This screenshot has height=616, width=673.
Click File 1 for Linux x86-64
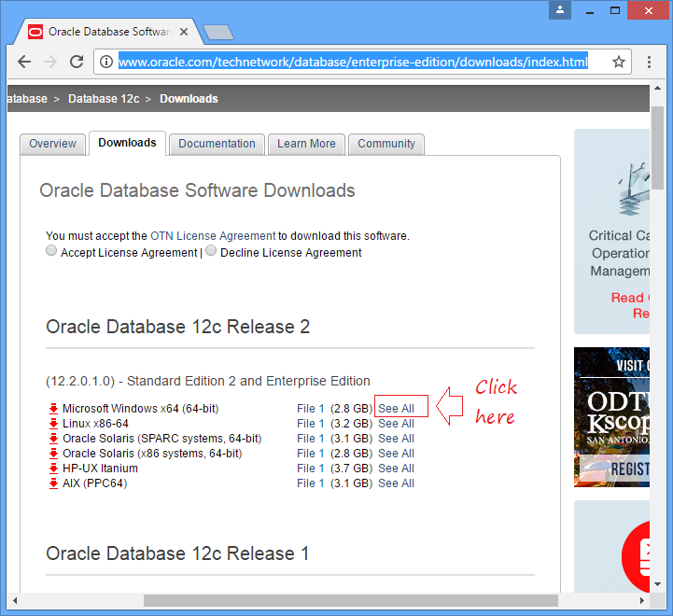(x=310, y=424)
